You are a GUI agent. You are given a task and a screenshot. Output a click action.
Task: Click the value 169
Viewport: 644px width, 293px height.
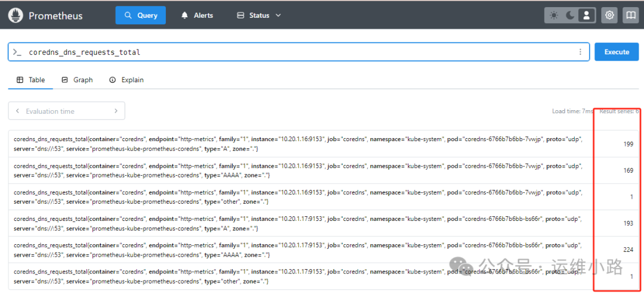628,171
